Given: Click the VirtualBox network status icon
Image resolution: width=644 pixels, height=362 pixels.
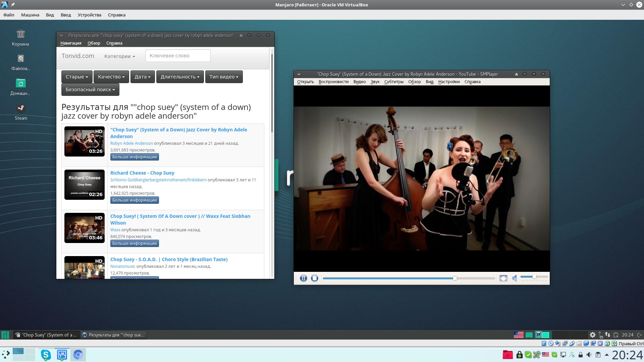Looking at the screenshot, I should 565,344.
